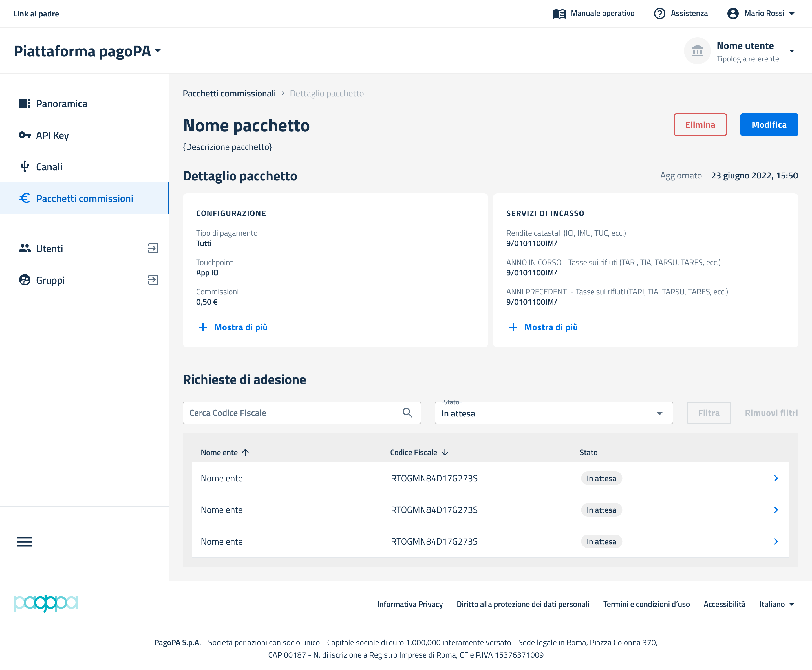Viewport: 812px width, 670px height.
Task: Sort by Nome ente column arrow
Action: click(x=246, y=452)
